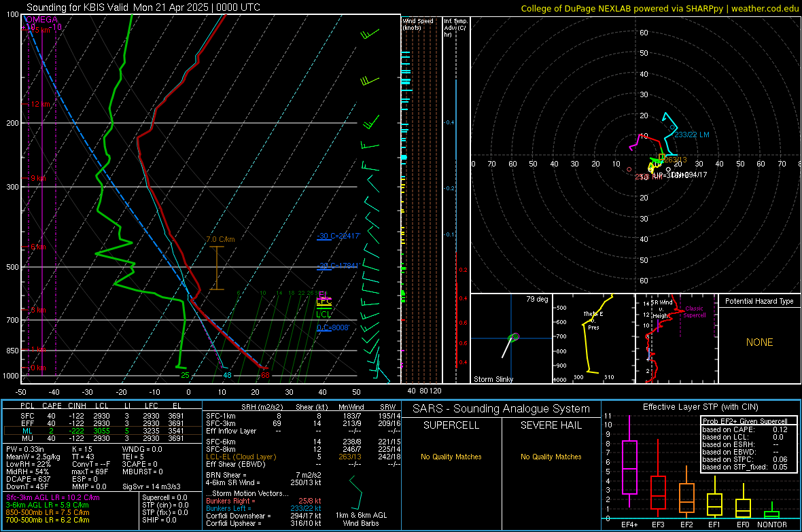Click the SEVERE HAIL column header
The width and height of the screenshot is (802, 532).
point(551,425)
